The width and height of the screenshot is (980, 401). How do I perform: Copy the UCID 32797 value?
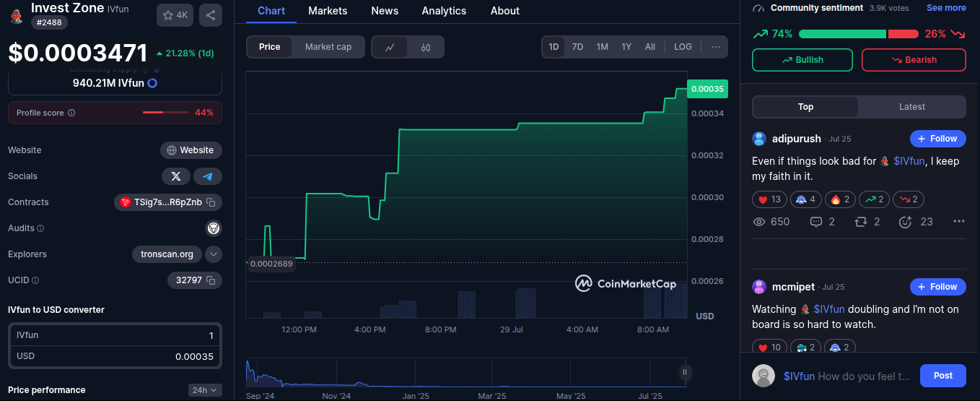click(211, 280)
